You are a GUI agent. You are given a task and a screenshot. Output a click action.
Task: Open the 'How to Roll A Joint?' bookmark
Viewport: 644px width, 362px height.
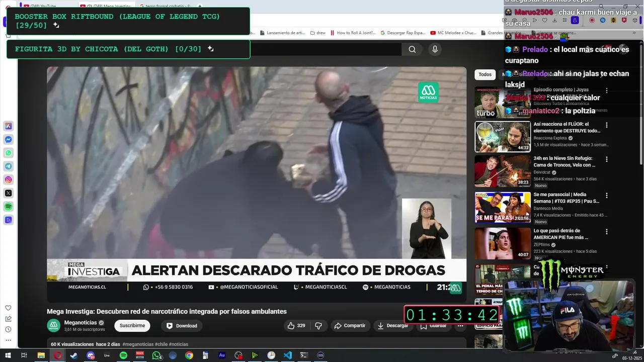coord(352,33)
